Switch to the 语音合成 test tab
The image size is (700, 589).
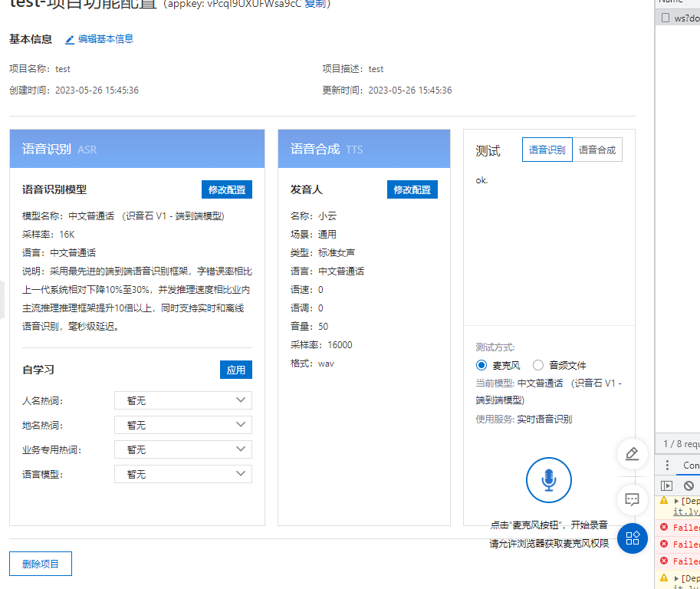(x=597, y=150)
